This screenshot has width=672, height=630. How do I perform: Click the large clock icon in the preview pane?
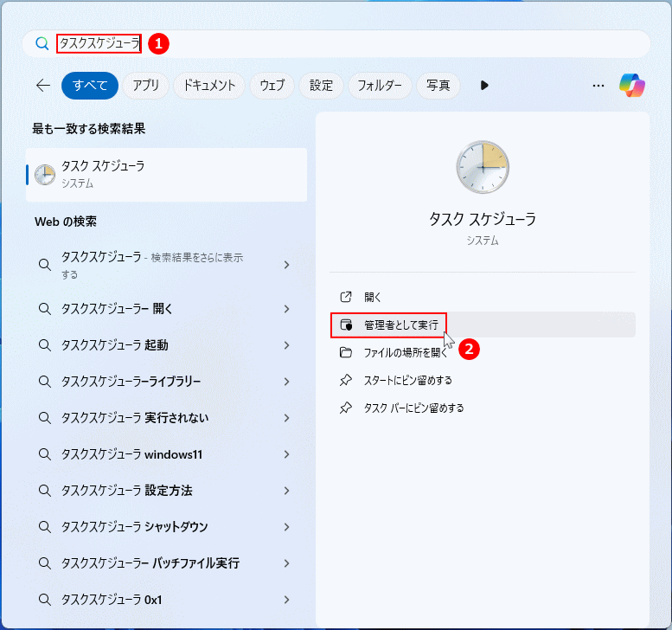[x=483, y=167]
